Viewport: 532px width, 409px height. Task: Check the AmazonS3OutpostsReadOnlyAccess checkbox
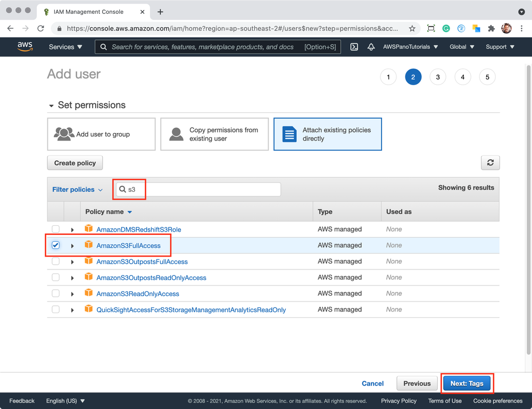pos(56,277)
